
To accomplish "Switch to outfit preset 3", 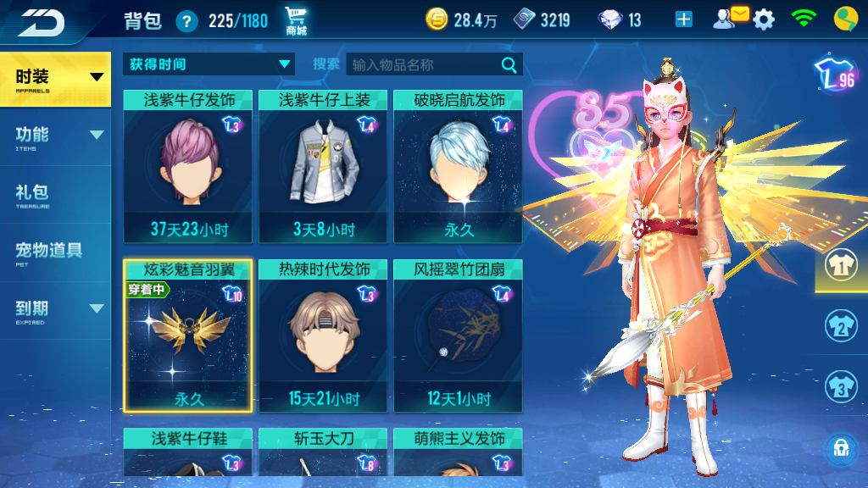I will [841, 386].
